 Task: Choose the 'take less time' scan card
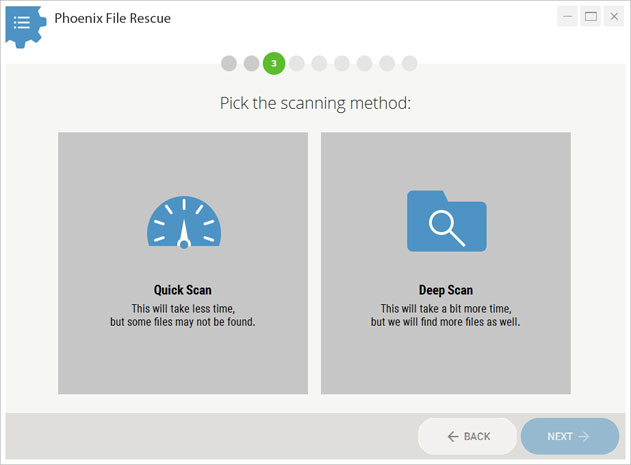click(x=183, y=263)
